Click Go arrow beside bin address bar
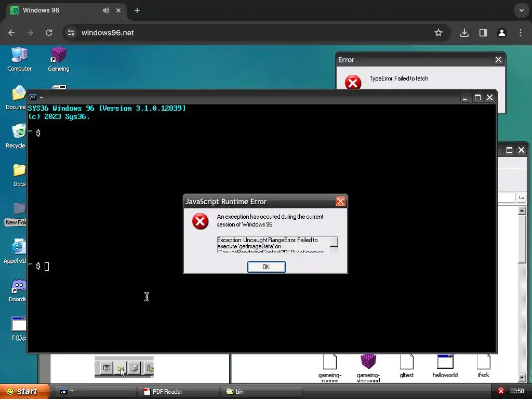Viewport: 532px width, 399px height. [521, 198]
